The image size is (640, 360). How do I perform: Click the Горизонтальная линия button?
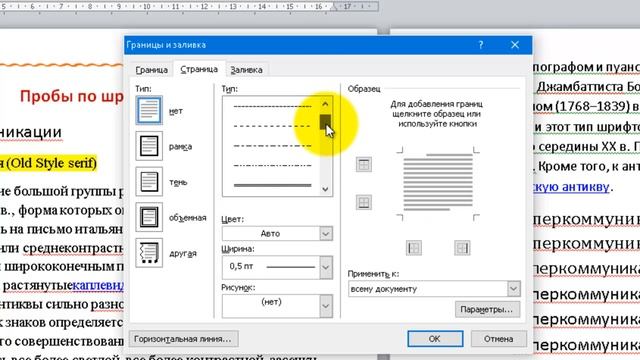(183, 339)
